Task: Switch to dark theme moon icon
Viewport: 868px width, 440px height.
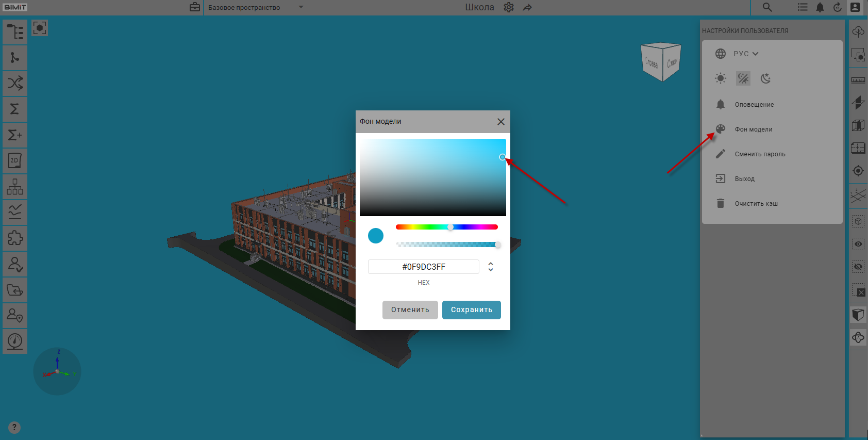Action: point(766,78)
